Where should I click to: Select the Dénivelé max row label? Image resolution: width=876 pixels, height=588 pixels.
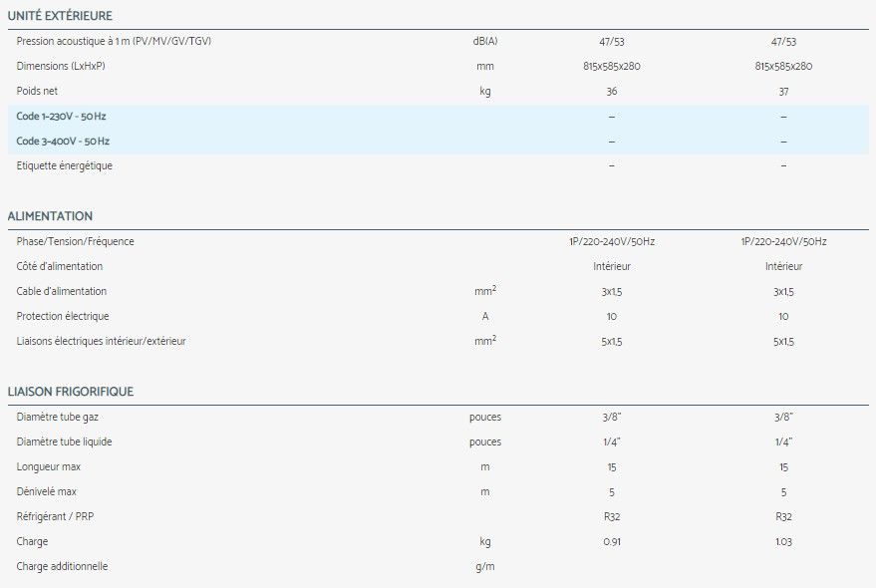(x=47, y=492)
